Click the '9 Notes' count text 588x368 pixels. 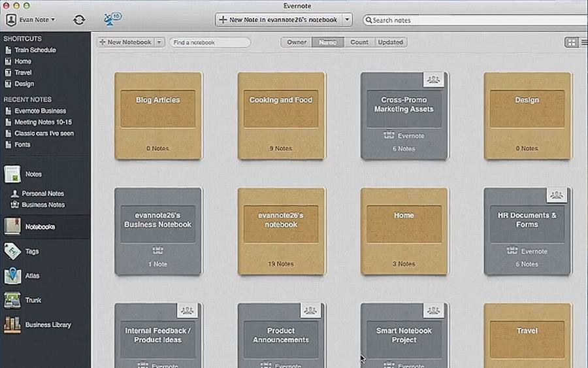(x=281, y=148)
